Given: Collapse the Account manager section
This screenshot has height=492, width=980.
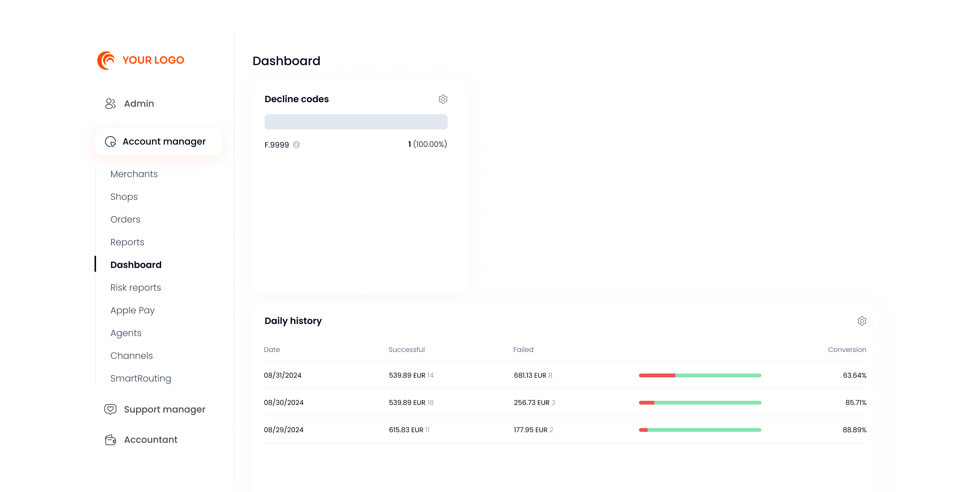Looking at the screenshot, I should pos(159,142).
